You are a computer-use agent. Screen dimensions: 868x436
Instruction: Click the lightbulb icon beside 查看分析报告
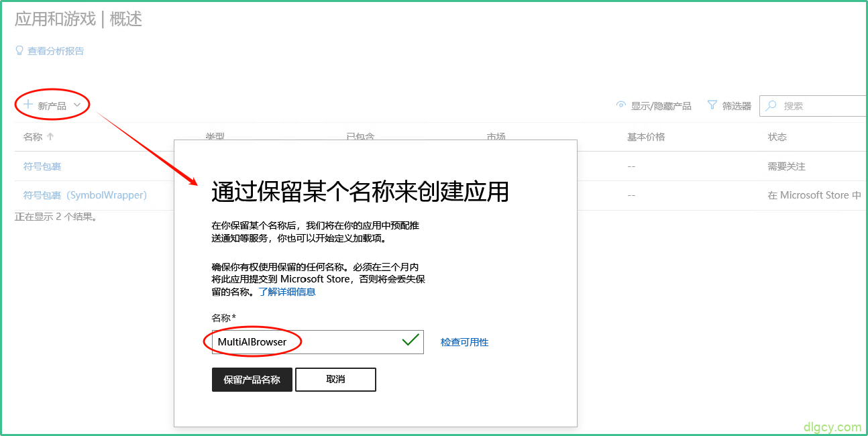[x=19, y=50]
